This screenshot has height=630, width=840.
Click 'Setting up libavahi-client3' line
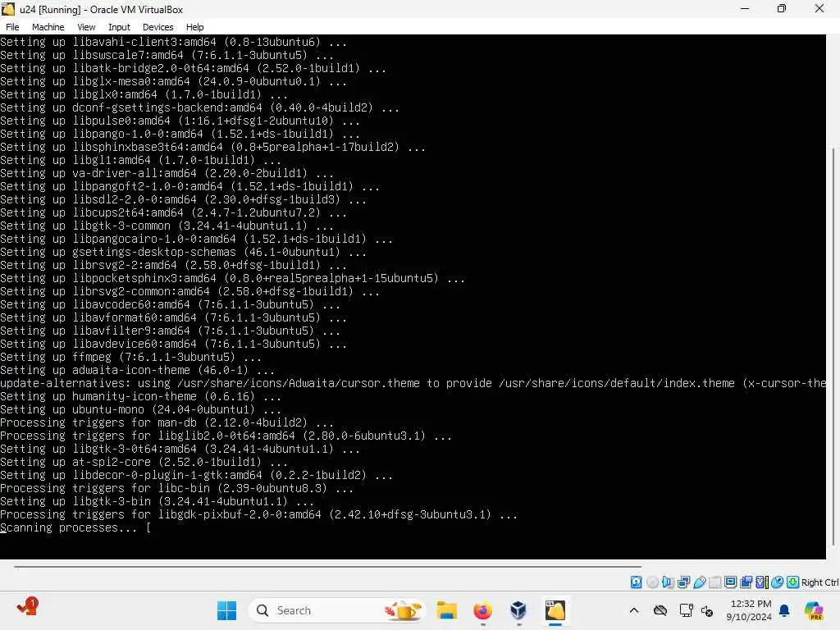click(173, 42)
